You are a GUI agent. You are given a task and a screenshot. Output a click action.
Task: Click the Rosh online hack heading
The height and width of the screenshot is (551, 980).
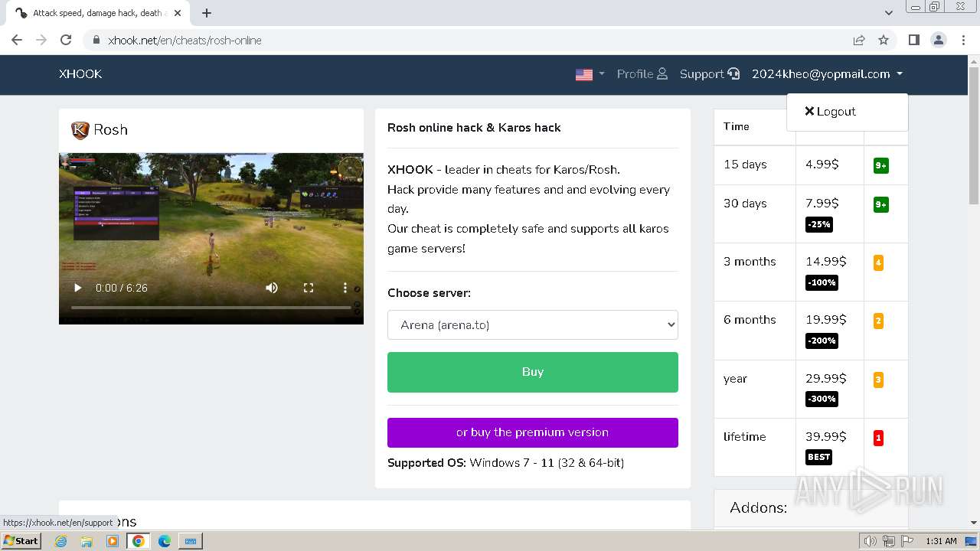point(474,128)
